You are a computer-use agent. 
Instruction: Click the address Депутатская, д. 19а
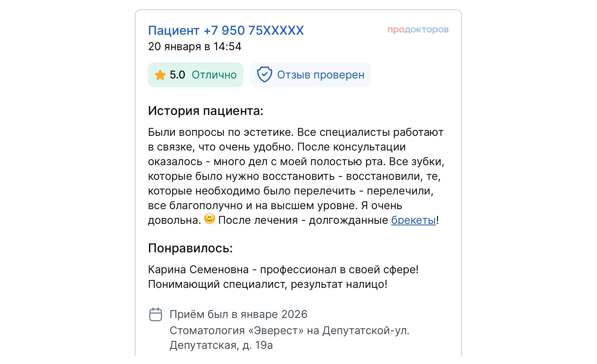point(221,345)
